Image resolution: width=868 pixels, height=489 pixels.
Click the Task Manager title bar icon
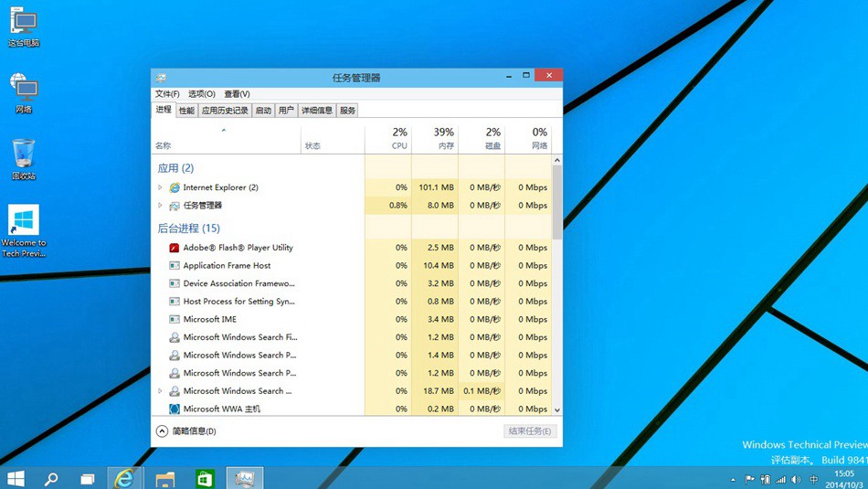(x=161, y=78)
